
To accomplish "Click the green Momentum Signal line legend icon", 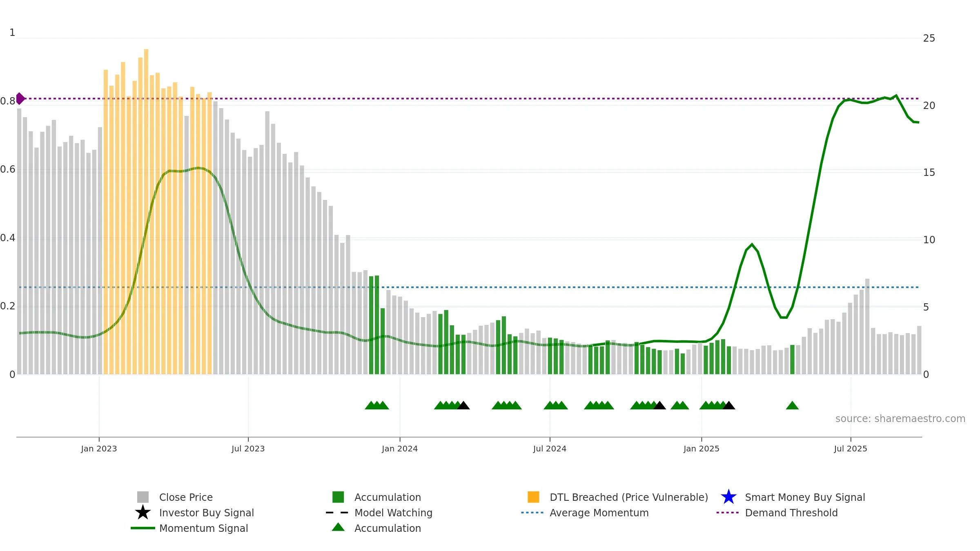I will [x=143, y=528].
